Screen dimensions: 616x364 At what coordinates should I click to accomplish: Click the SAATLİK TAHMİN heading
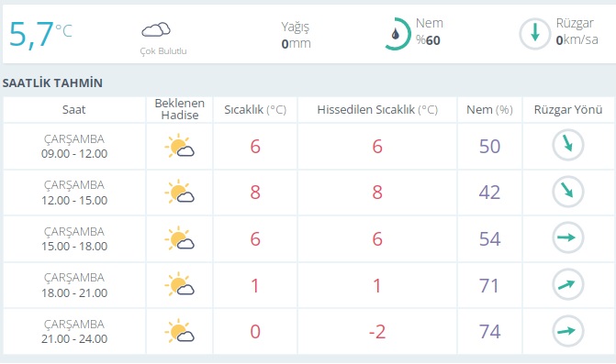click(x=52, y=83)
